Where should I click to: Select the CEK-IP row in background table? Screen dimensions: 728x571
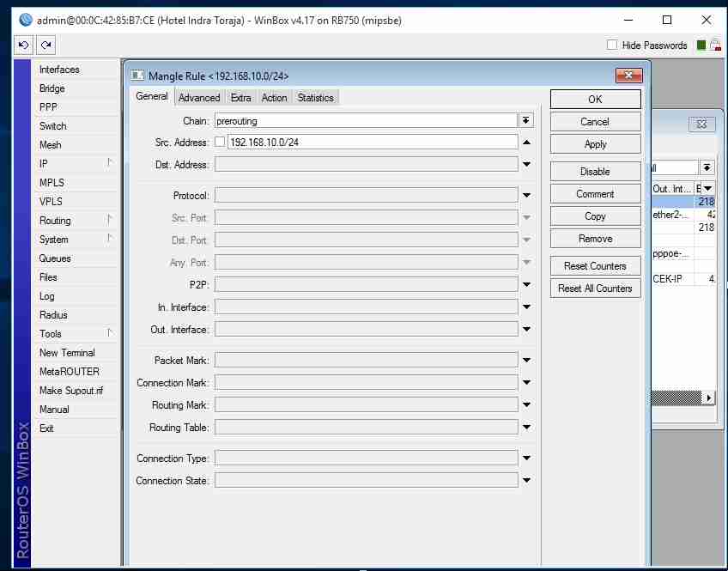click(x=682, y=279)
